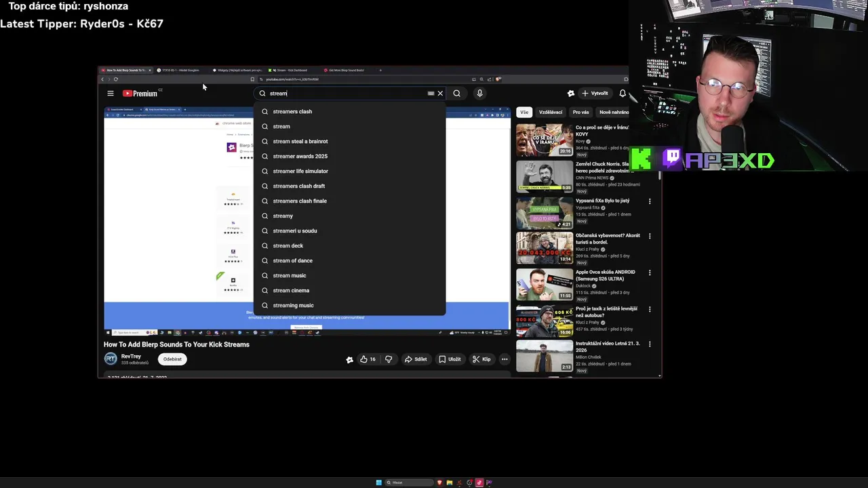Reload the page with the browser refresh icon
The image size is (868, 488).
click(x=116, y=79)
